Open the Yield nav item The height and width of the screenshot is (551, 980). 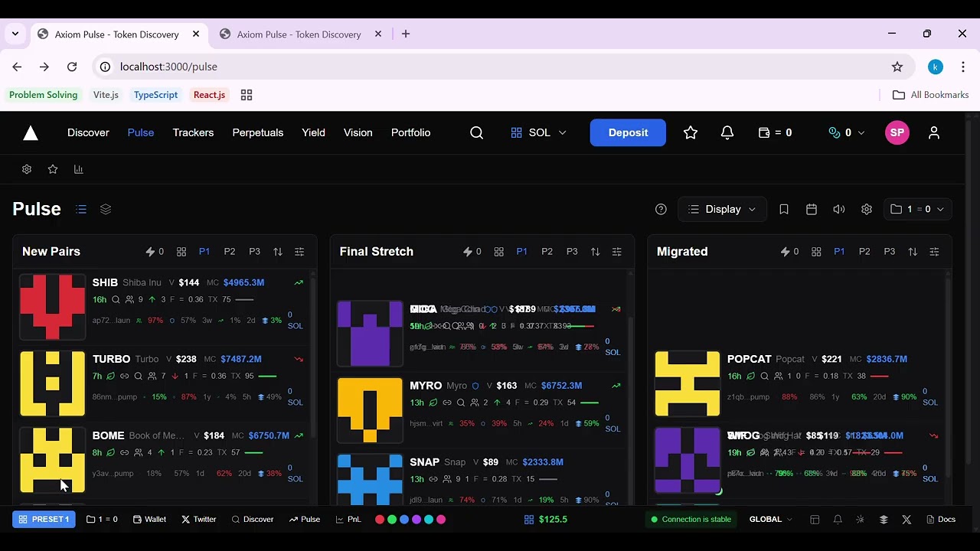(x=314, y=133)
